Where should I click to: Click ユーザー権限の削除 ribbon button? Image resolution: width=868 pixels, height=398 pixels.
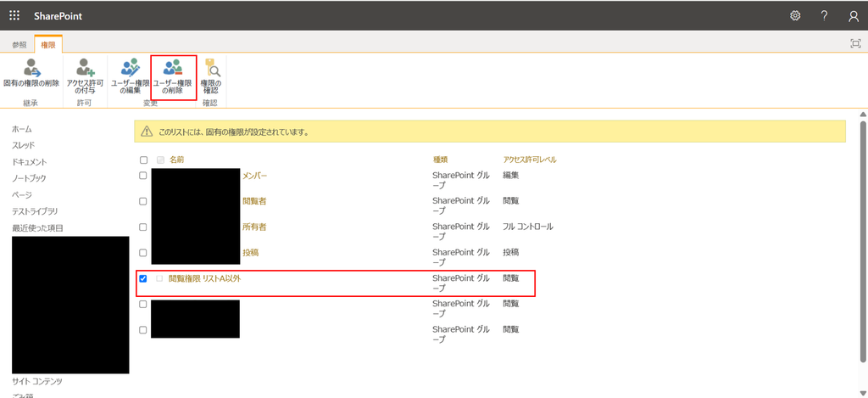173,77
